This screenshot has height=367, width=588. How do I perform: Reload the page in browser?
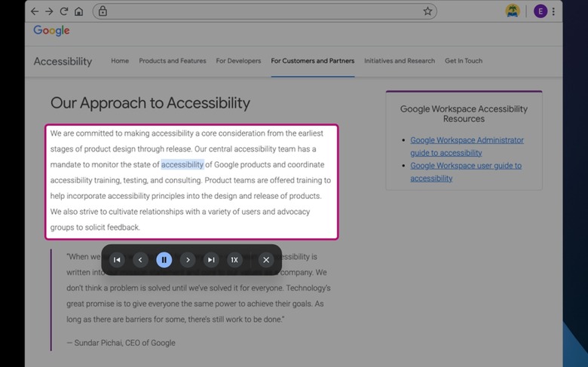tap(64, 11)
